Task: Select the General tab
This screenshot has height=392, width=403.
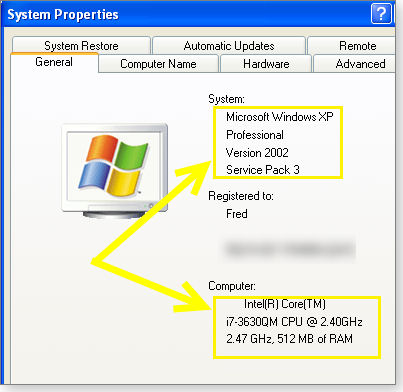Action: click(54, 62)
